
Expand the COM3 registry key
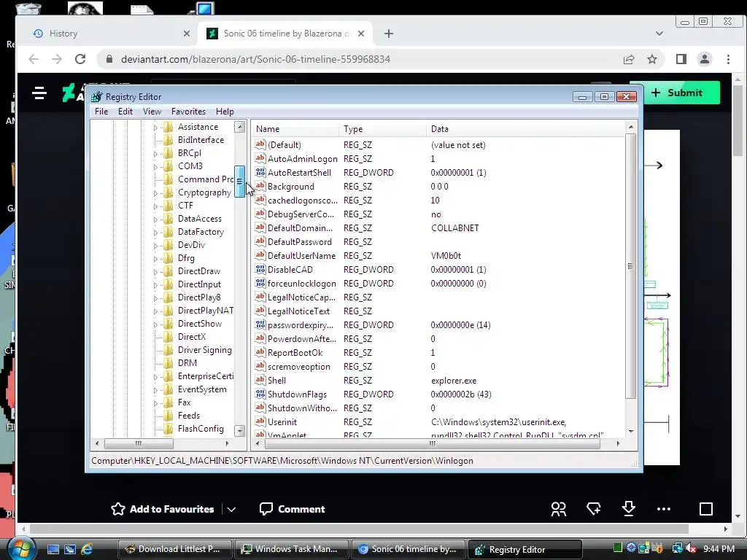[155, 167]
